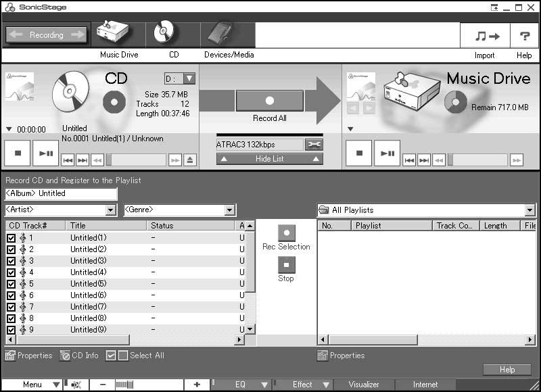The height and width of the screenshot is (392, 541).
Task: Decrease volume with minus button
Action: [x=103, y=385]
